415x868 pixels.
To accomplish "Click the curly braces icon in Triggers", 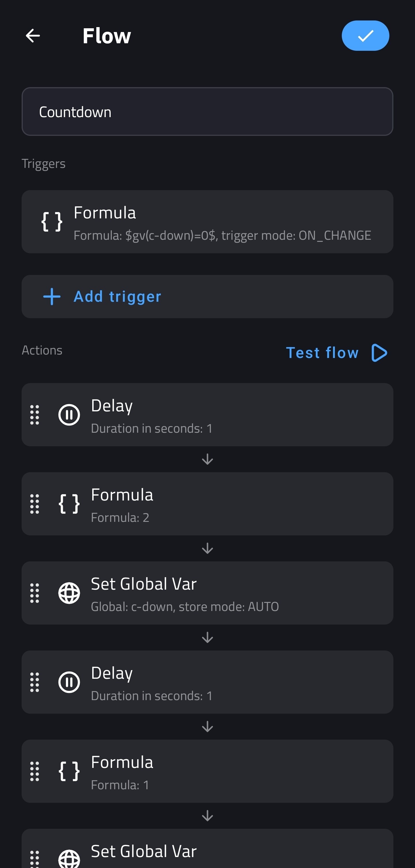I will 52,222.
